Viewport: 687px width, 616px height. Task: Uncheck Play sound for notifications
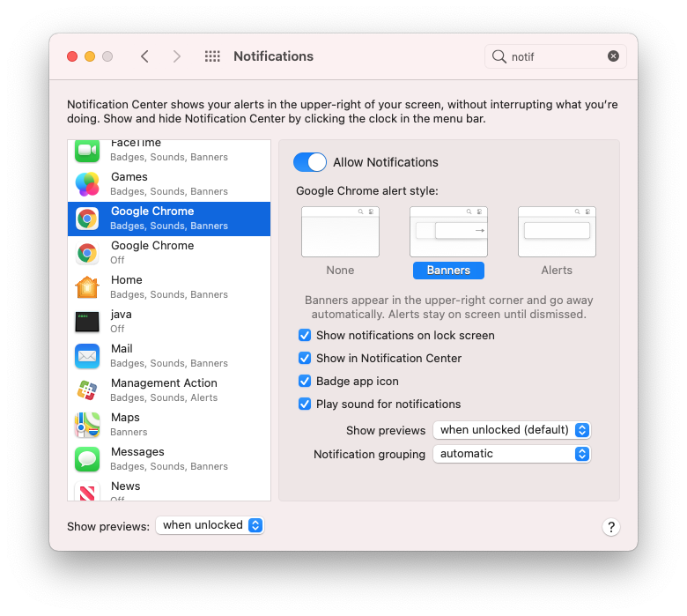pyautogui.click(x=305, y=404)
